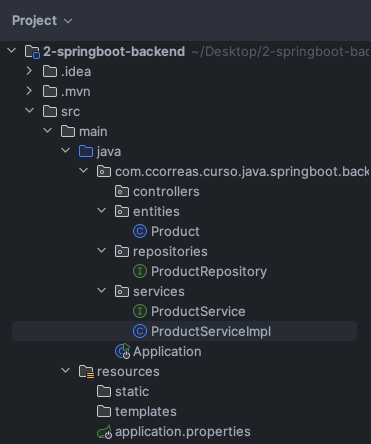Click the ProductService interface icon
This screenshot has height=444, width=371.
point(140,311)
